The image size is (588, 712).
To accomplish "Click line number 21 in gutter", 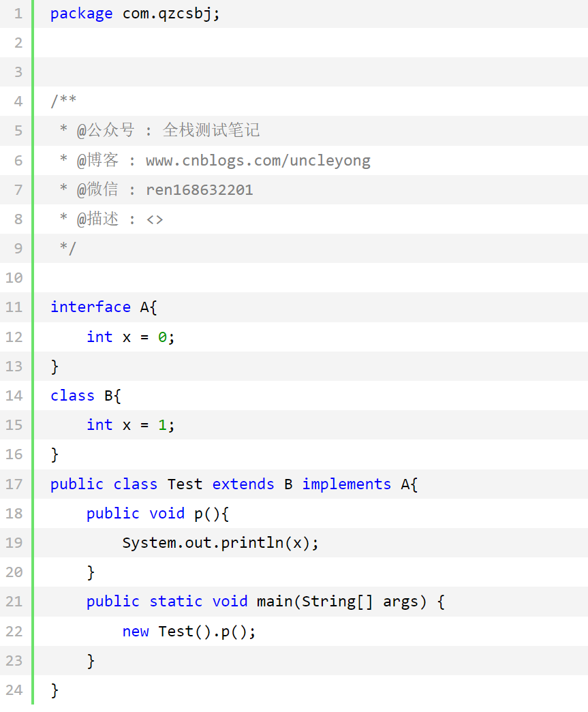I will pos(14,602).
